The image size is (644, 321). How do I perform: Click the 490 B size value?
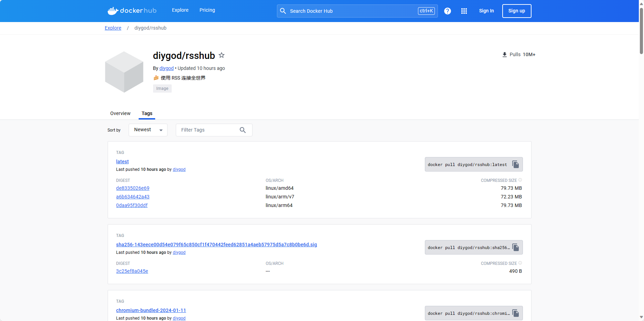pyautogui.click(x=515, y=271)
